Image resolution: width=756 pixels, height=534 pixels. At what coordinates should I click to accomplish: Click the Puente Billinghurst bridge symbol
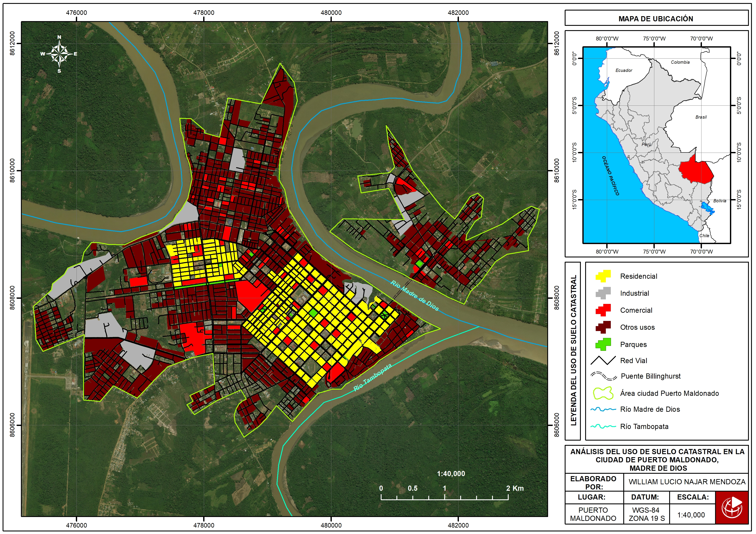604,376
